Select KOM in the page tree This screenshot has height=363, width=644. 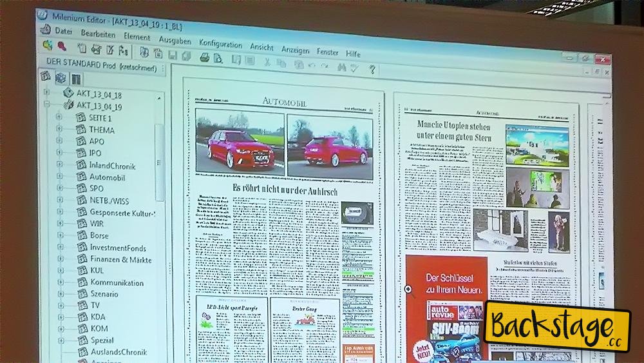point(99,328)
